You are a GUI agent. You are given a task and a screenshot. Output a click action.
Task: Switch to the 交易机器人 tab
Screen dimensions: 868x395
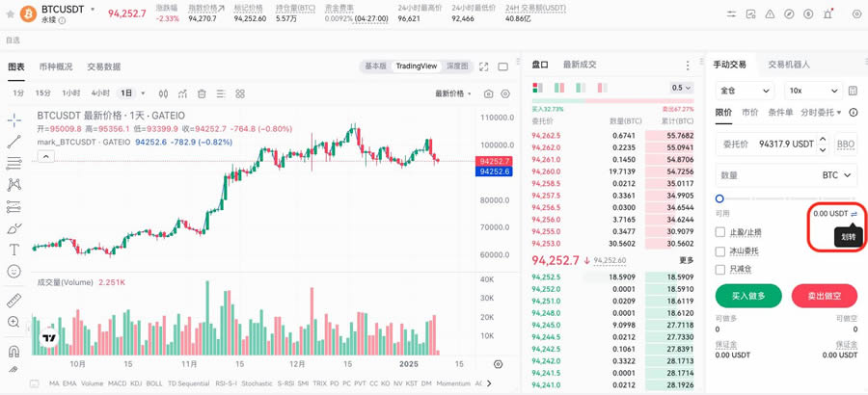(x=789, y=65)
